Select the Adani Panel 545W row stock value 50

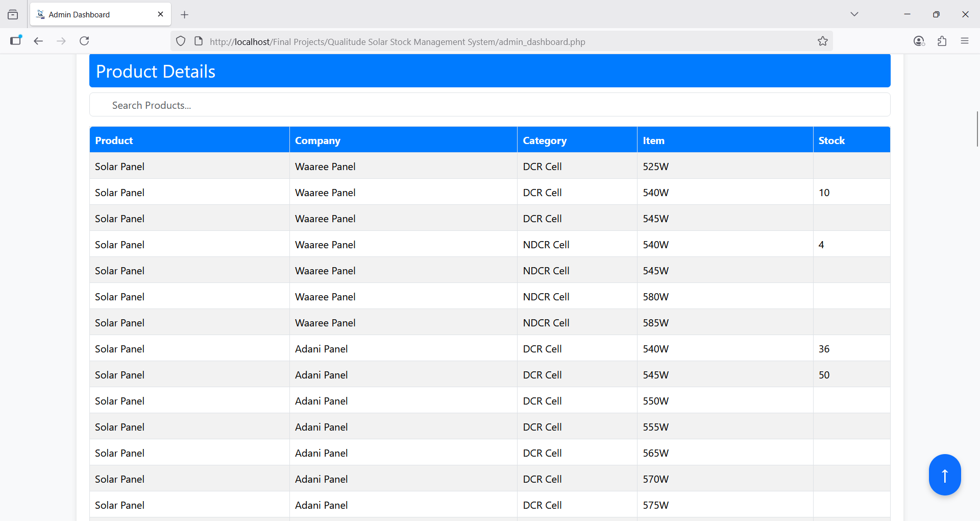(x=824, y=375)
